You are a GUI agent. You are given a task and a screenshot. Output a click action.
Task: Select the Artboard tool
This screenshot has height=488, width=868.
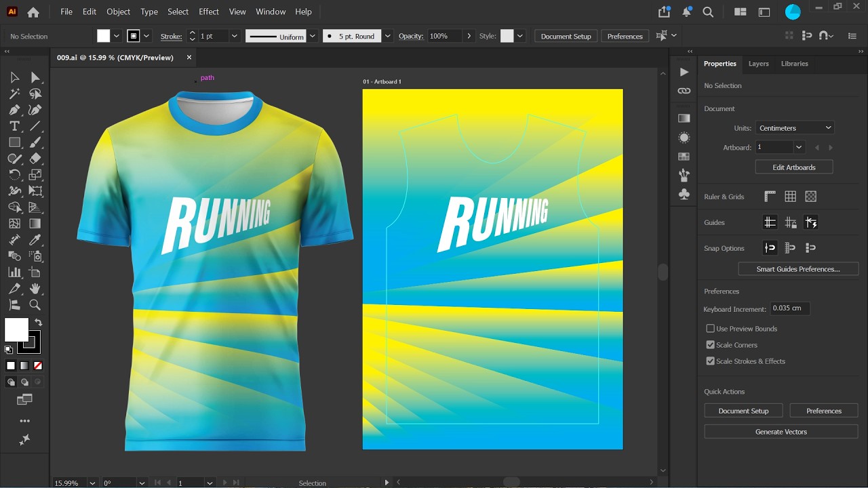(x=35, y=272)
